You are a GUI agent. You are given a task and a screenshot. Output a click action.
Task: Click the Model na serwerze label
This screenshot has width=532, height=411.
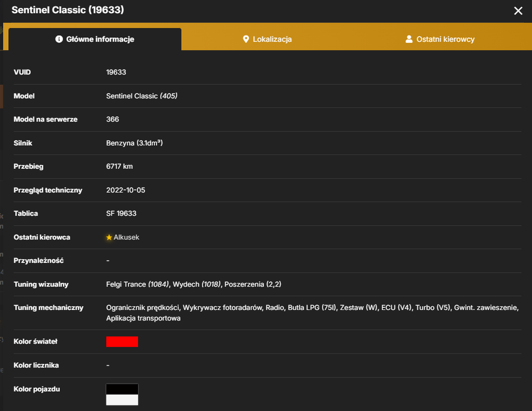[x=45, y=119]
